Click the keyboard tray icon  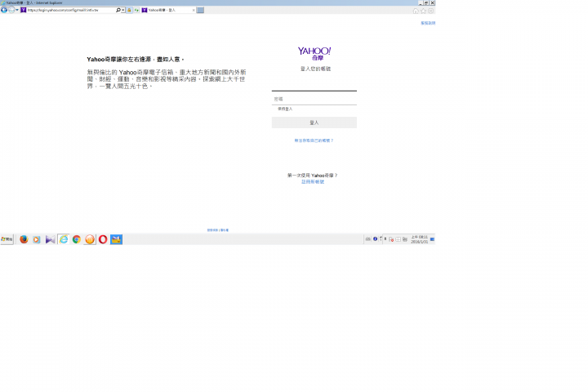[367, 239]
